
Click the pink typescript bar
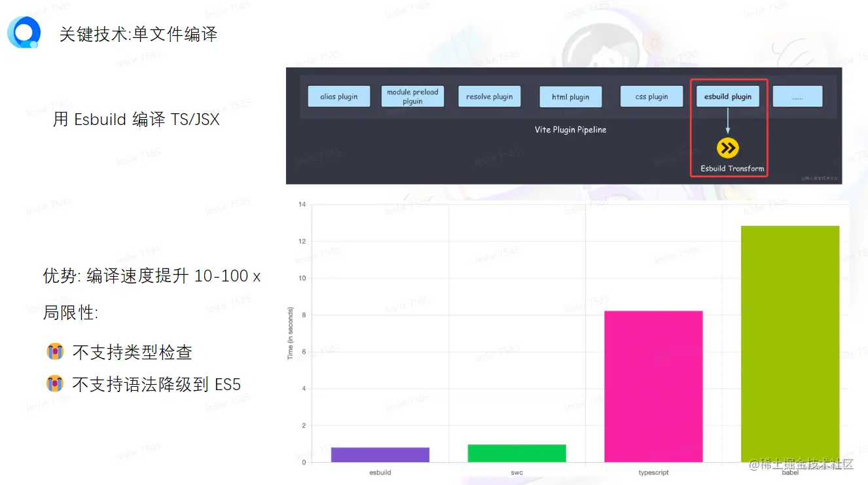point(653,386)
